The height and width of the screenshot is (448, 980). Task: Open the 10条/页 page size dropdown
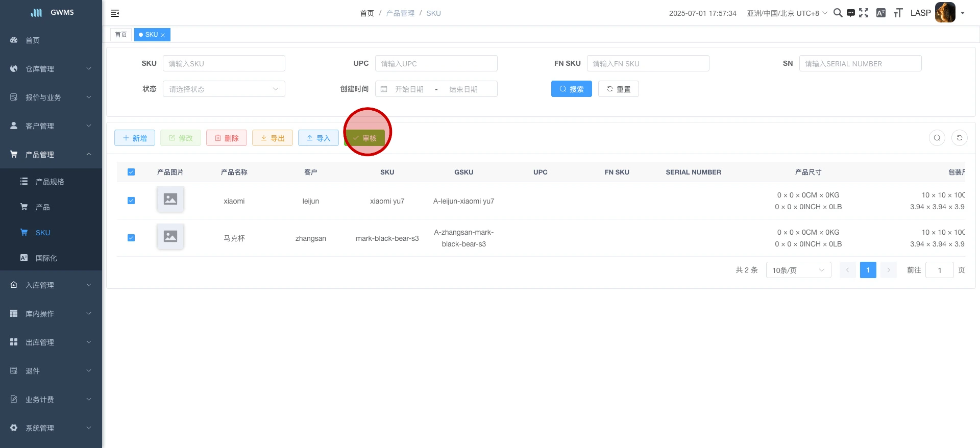click(798, 270)
